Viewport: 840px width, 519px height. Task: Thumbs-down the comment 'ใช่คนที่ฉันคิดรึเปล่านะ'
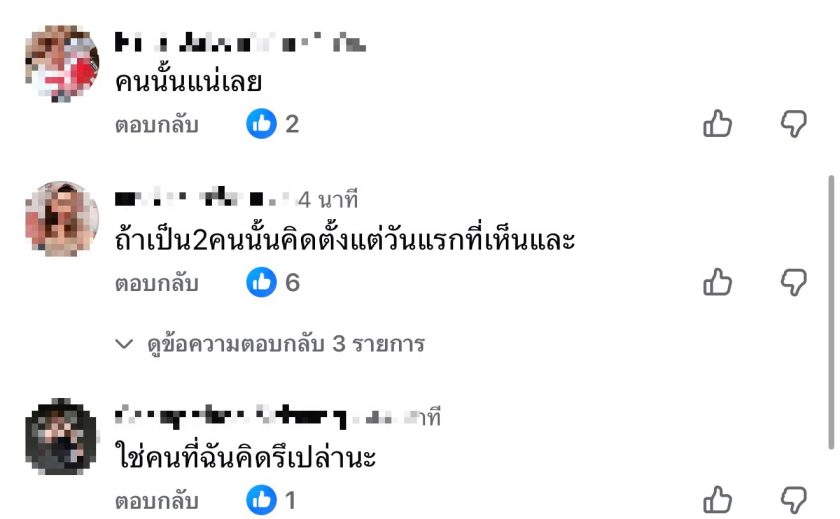point(793,500)
